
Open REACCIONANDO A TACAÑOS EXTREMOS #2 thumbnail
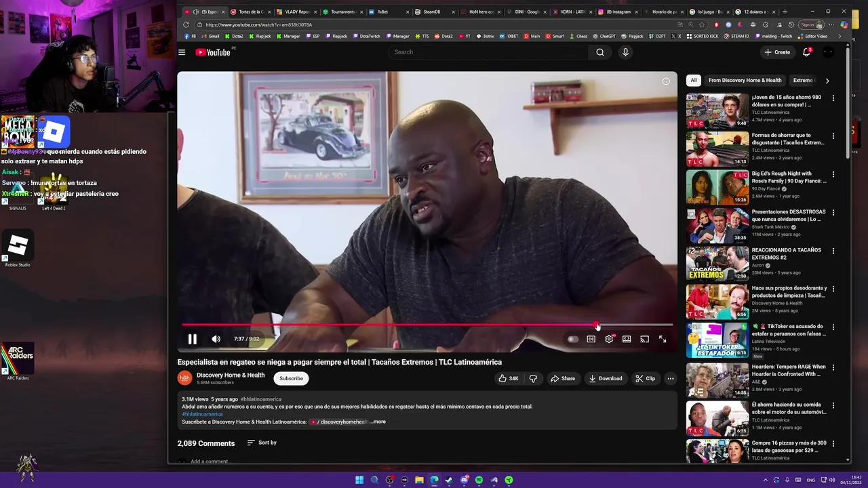tap(717, 263)
